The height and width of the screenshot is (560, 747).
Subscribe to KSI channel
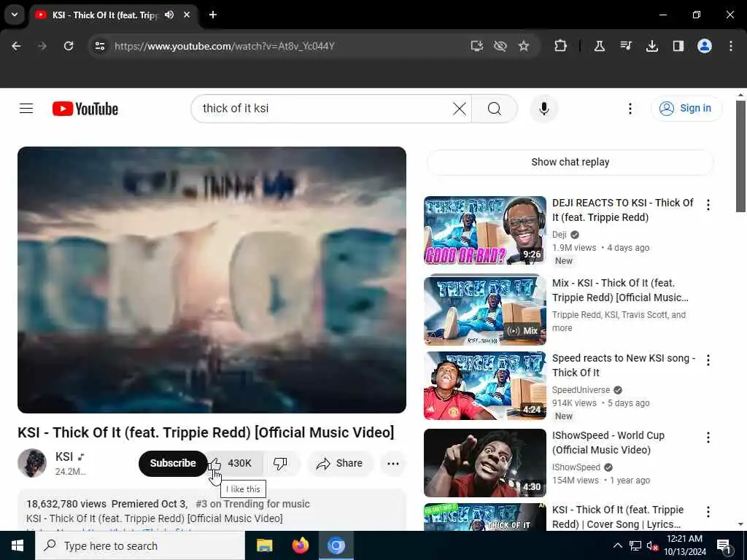pyautogui.click(x=173, y=463)
